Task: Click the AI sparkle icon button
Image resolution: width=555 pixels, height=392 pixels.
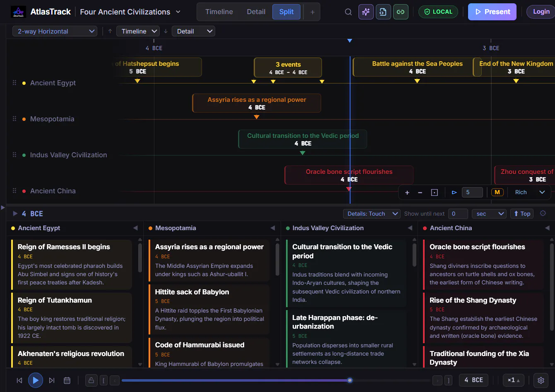Action: pyautogui.click(x=366, y=12)
